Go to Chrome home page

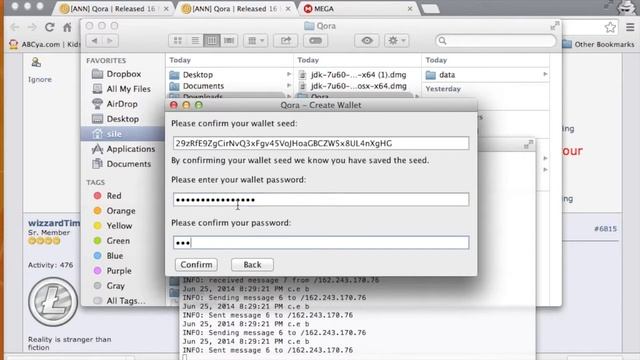67,27
